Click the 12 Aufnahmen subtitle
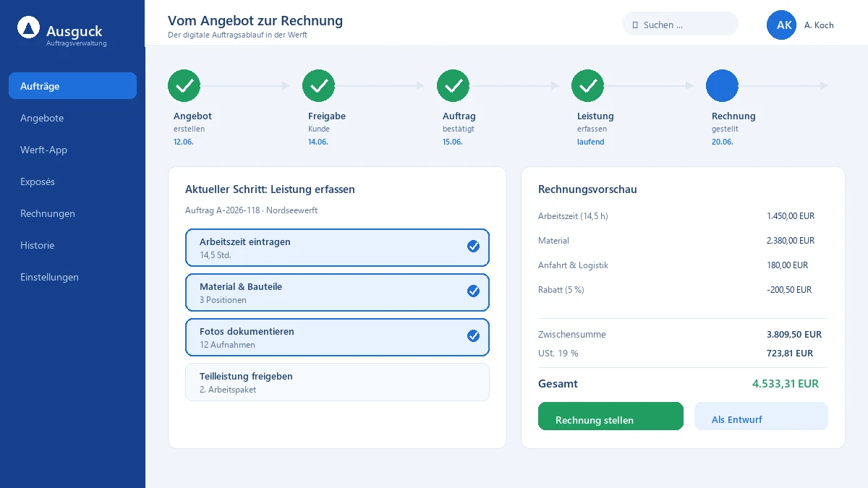The image size is (868, 488). [x=227, y=345]
